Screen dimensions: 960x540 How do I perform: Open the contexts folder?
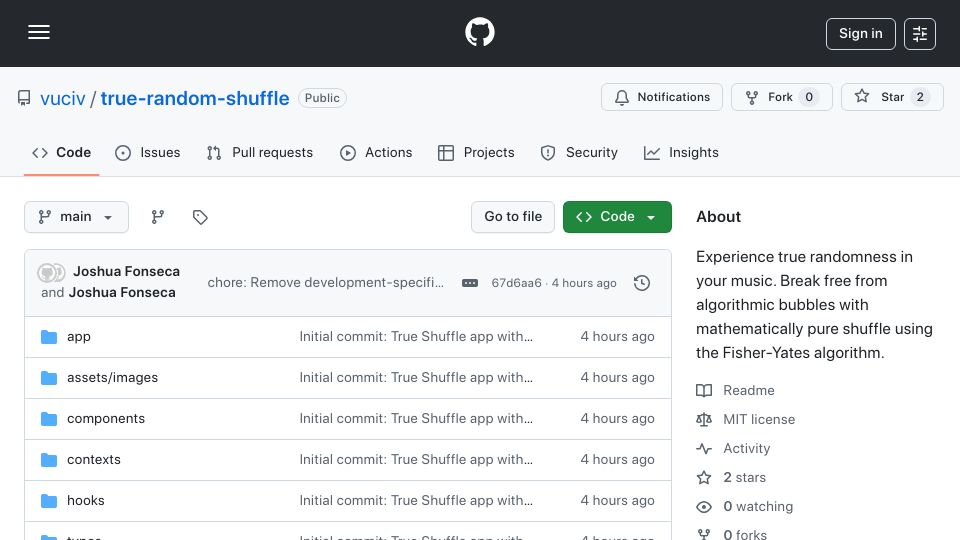click(x=94, y=459)
